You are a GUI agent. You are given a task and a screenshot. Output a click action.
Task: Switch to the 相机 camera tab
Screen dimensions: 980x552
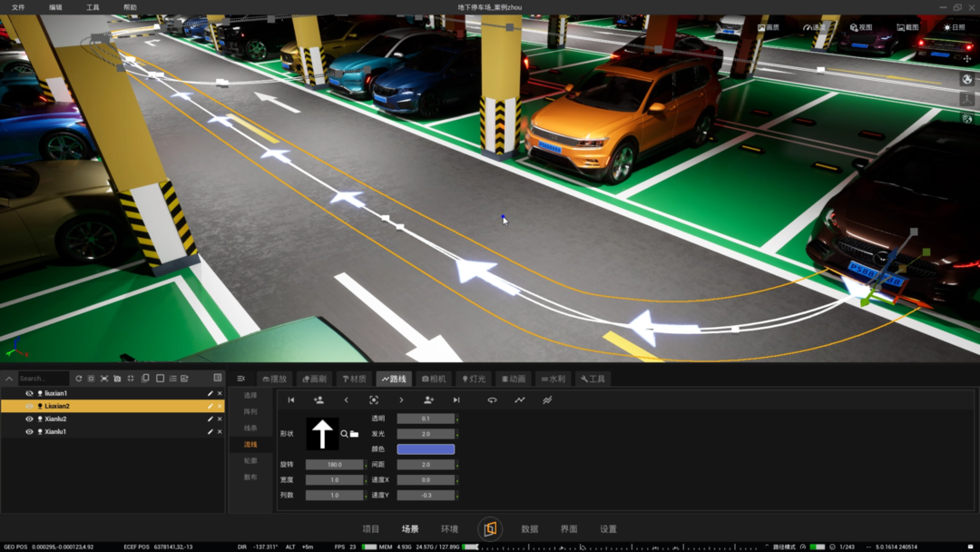pyautogui.click(x=434, y=379)
